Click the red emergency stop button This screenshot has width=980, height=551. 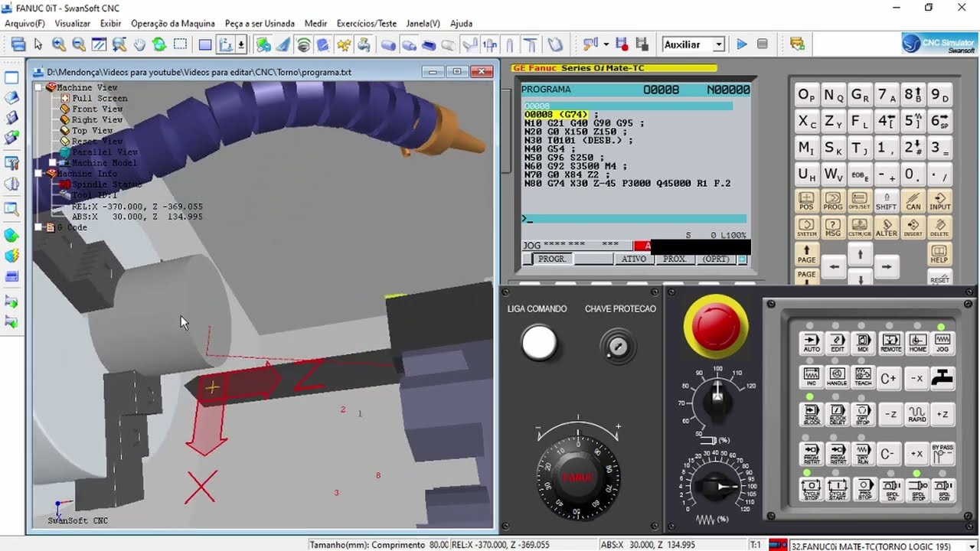click(716, 326)
